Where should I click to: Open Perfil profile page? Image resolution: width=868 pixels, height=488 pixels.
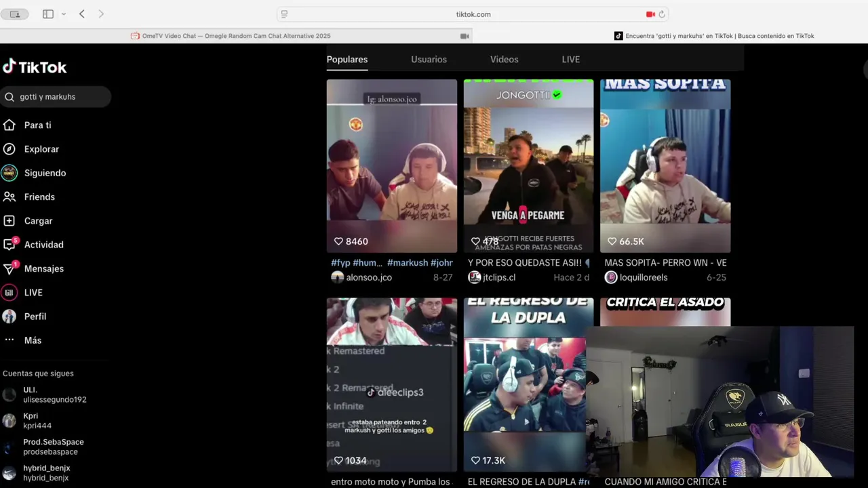point(35,317)
